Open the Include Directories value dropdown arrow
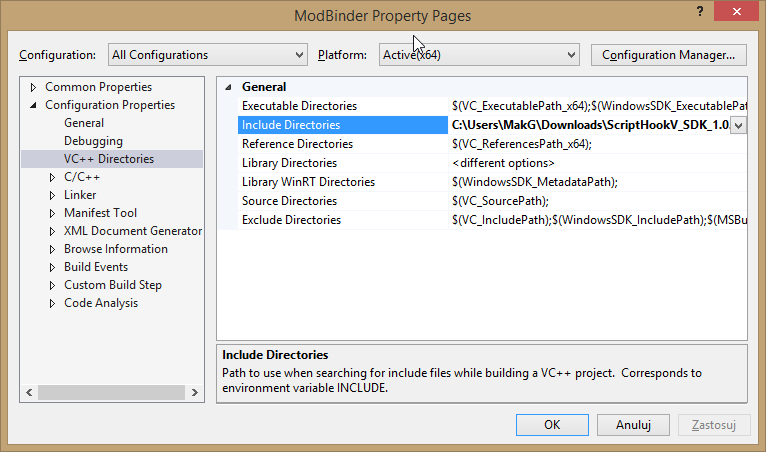Screen dimensions: 766x452 pyautogui.click(x=738, y=125)
